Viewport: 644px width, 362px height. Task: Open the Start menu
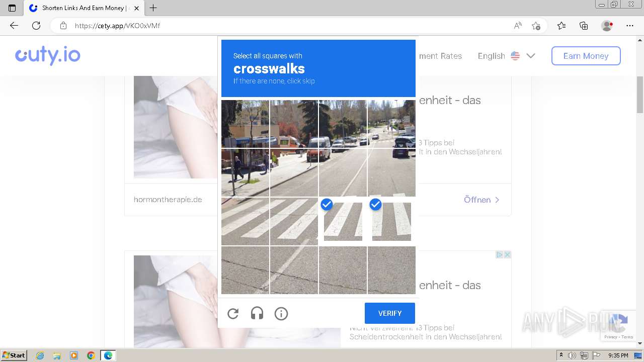(x=14, y=355)
